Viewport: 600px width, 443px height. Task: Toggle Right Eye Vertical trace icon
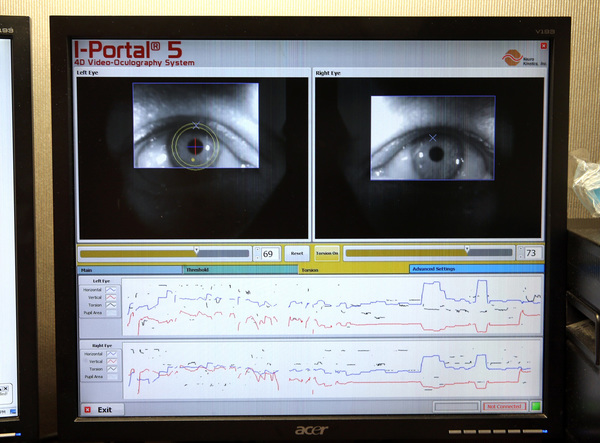[x=112, y=361]
